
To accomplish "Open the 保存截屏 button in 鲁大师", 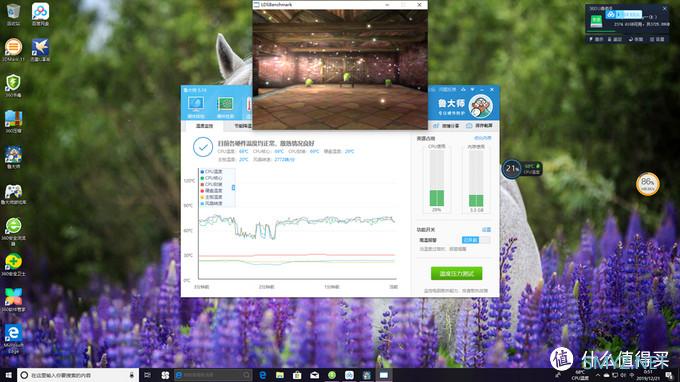I will click(479, 126).
